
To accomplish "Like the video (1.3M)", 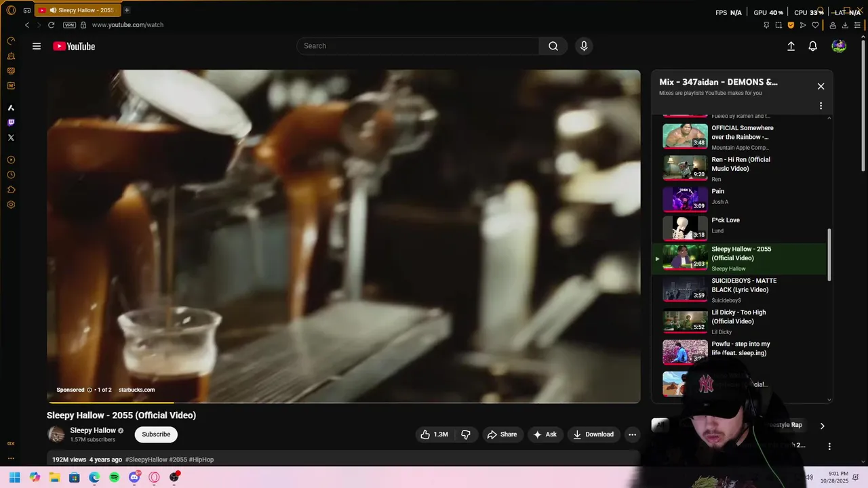I will pos(434,434).
